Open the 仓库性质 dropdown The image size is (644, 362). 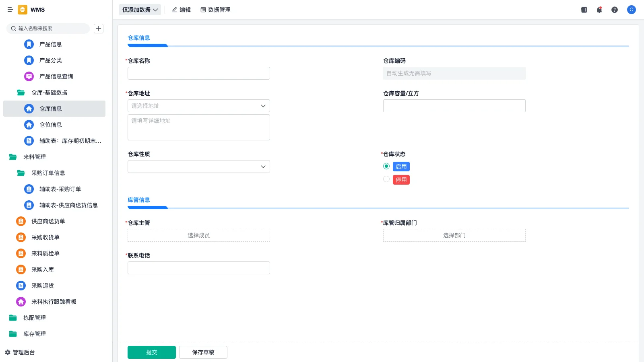click(199, 167)
